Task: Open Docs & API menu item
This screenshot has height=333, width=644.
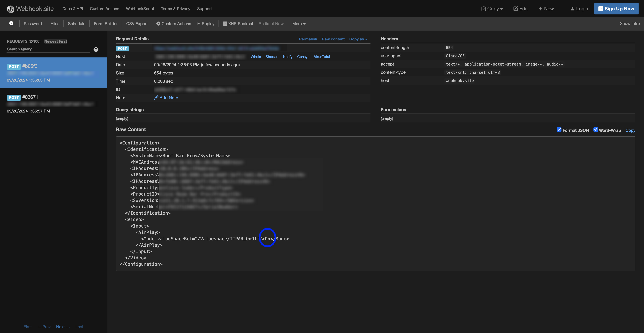Action: tap(73, 9)
